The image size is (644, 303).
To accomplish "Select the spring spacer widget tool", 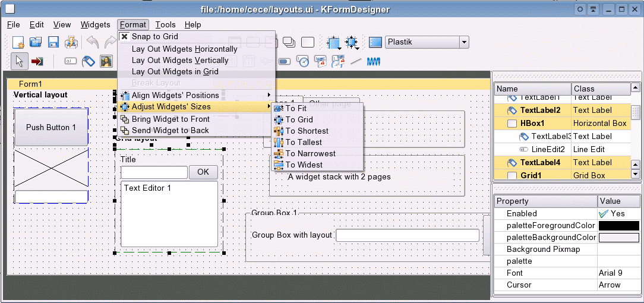I will click(374, 61).
